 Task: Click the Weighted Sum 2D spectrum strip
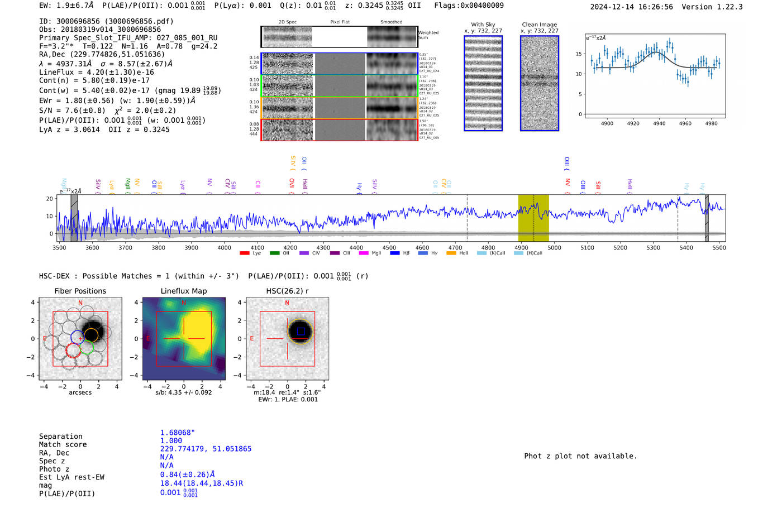[x=340, y=37]
